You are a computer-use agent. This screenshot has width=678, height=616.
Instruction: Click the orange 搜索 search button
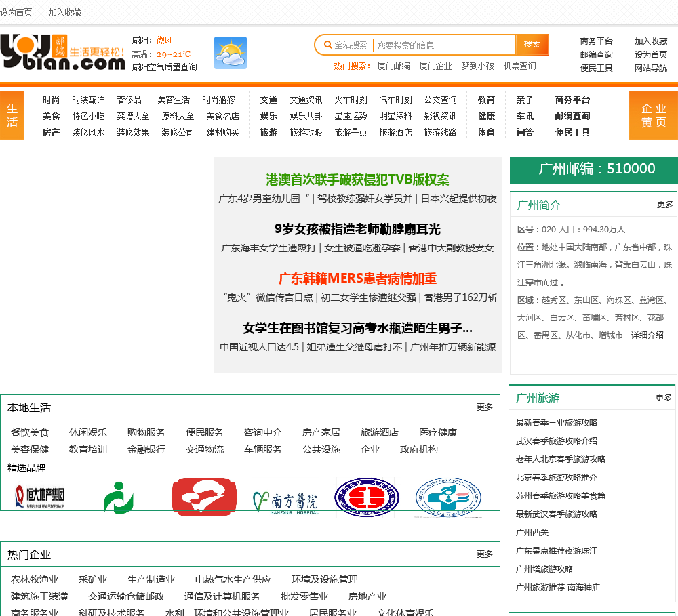532,44
